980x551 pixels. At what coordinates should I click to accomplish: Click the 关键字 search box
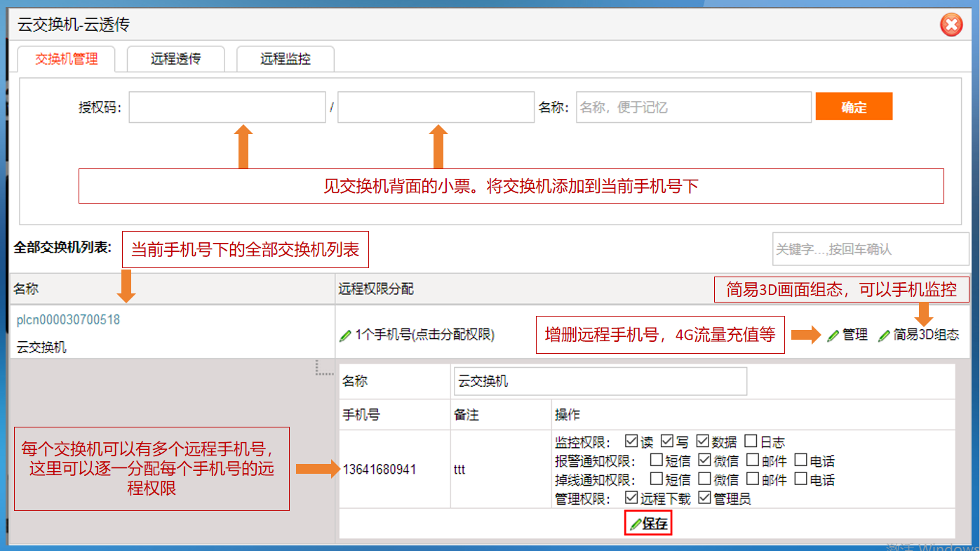click(x=870, y=249)
